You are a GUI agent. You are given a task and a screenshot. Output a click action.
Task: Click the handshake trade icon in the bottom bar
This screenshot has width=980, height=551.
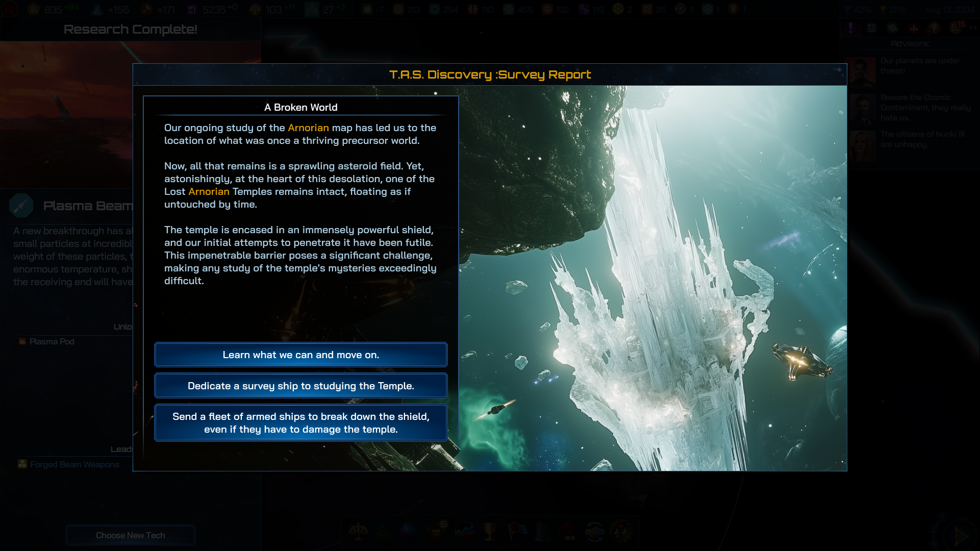595,532
